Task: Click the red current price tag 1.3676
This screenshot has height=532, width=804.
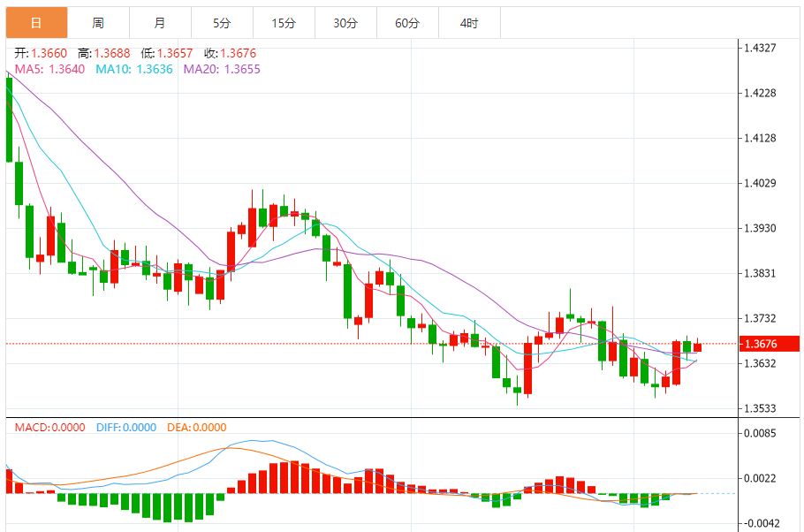Action: [x=770, y=344]
